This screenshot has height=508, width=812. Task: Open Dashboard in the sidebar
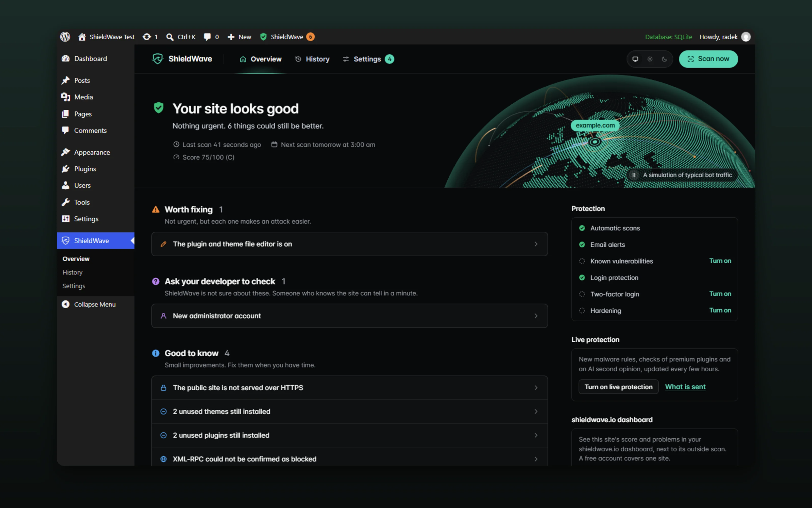click(96, 58)
